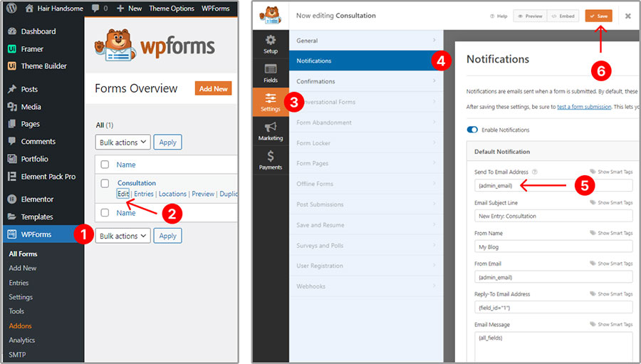Image resolution: width=641 pixels, height=364 pixels.
Task: Open the Payments dollar icon
Action: 271,157
